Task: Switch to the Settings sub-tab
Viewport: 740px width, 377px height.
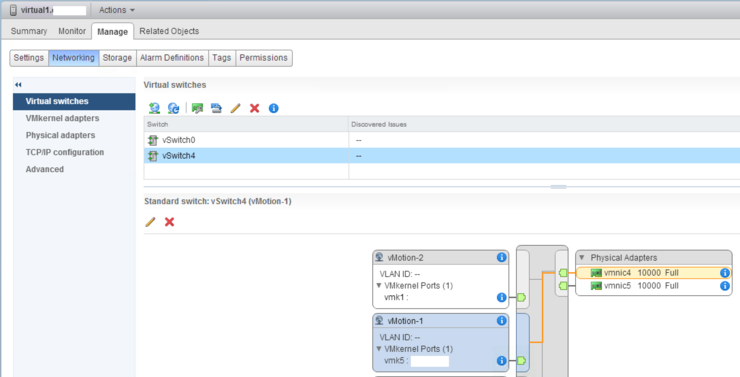Action: (29, 58)
